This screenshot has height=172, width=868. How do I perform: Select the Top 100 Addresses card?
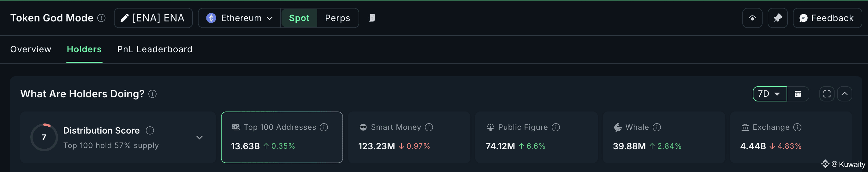[x=282, y=137]
